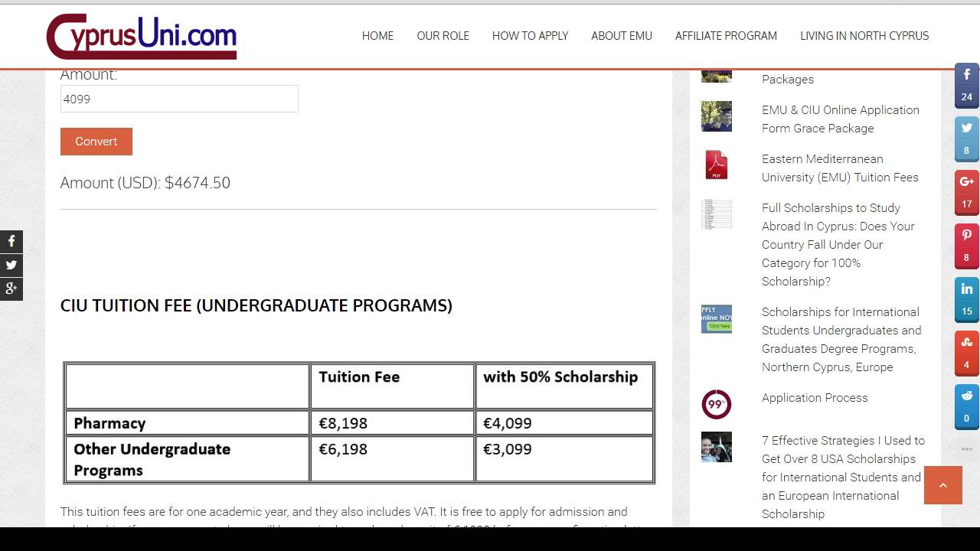Screen dimensions: 980x551
Task: Click Apply Online Now thumbnail image
Action: tap(717, 318)
